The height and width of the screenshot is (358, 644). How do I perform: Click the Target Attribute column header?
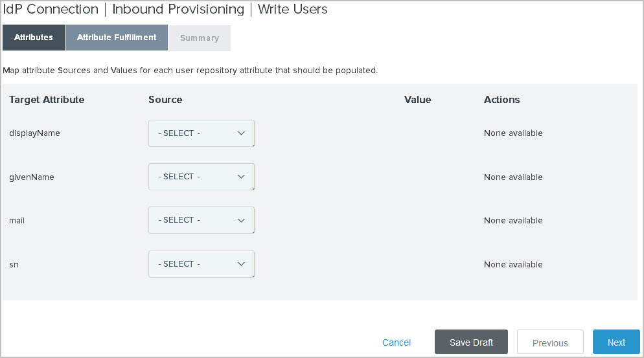click(47, 100)
